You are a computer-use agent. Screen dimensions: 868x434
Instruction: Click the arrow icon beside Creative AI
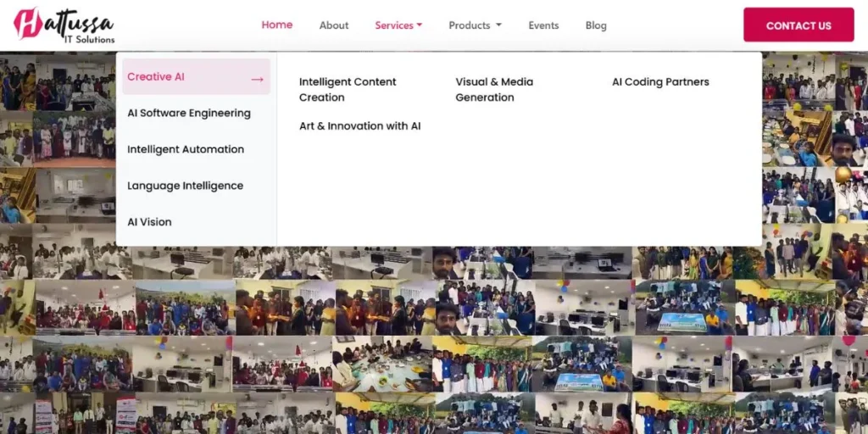(x=257, y=79)
